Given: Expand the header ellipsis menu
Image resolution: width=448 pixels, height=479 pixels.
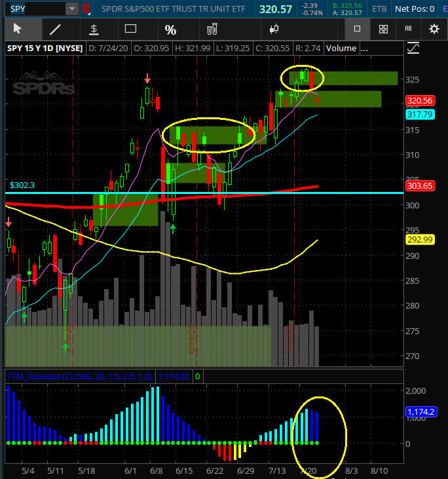Looking at the screenshot, I should (x=364, y=48).
